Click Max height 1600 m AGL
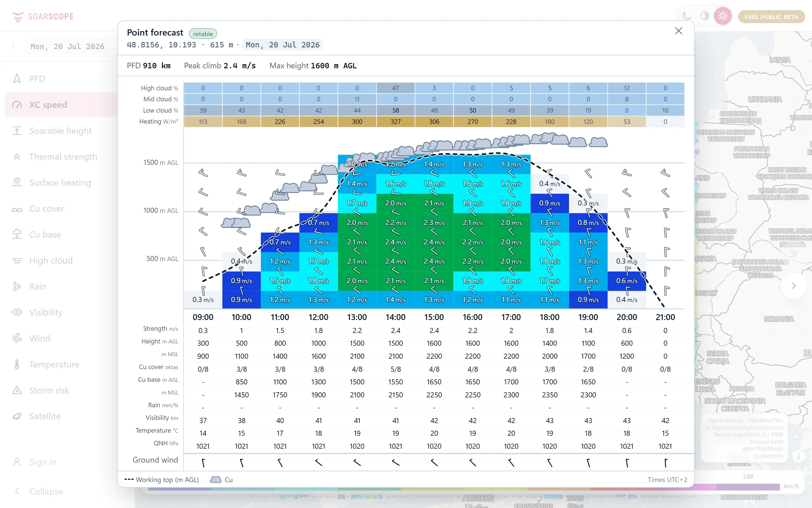Viewport: 812px width, 508px height. click(x=313, y=66)
